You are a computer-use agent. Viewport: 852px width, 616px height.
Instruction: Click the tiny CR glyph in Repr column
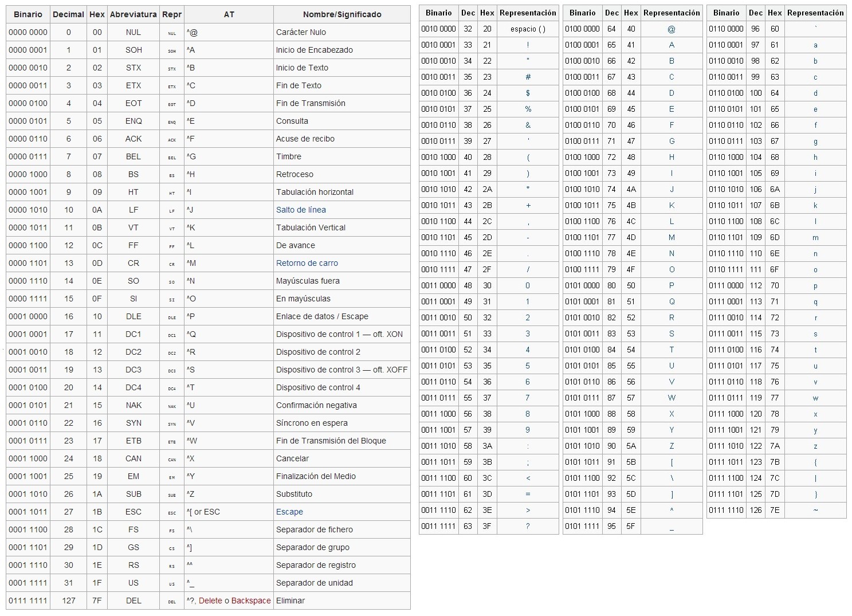point(172,264)
